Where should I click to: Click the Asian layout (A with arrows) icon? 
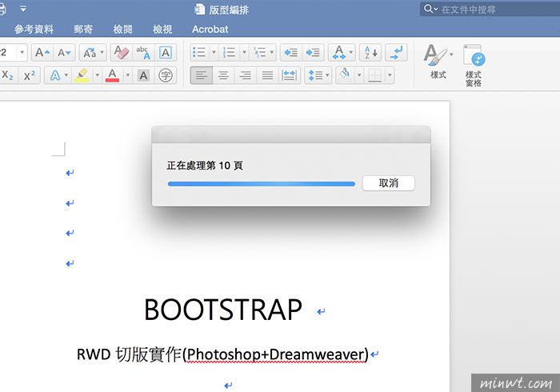pos(342,53)
